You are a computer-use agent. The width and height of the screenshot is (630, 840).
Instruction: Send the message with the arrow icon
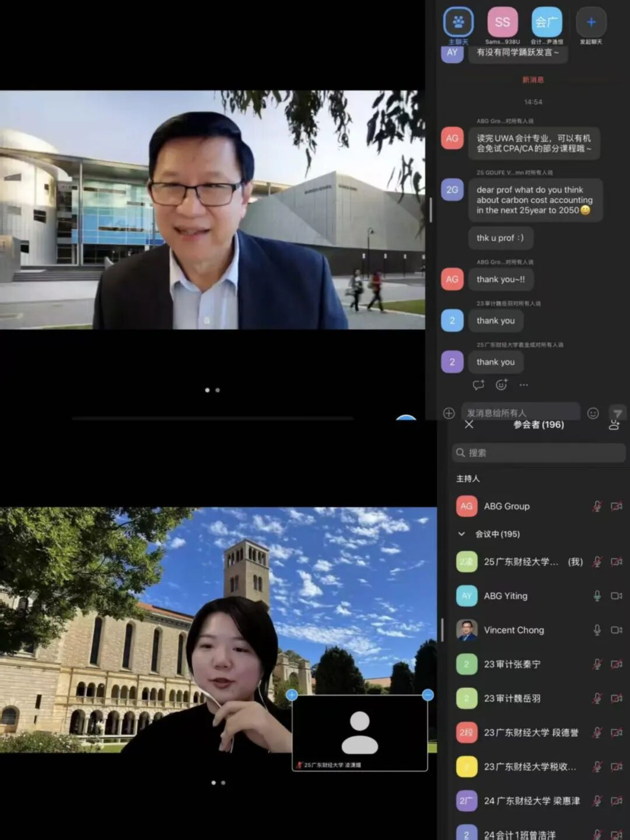618,413
